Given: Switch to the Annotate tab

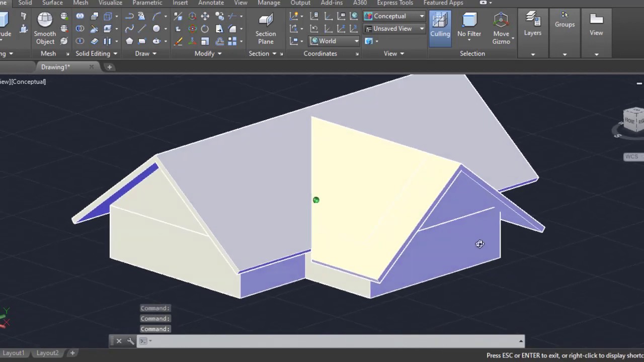Looking at the screenshot, I should (x=211, y=3).
